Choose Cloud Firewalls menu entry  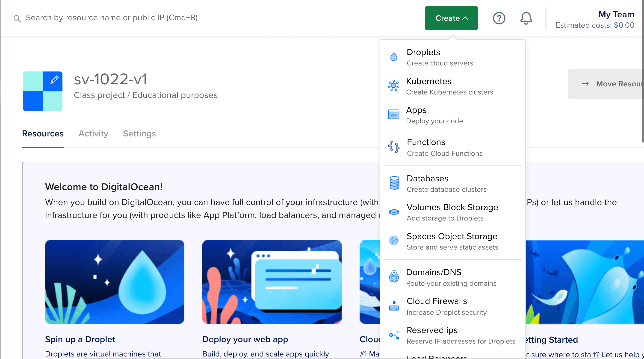(452, 306)
